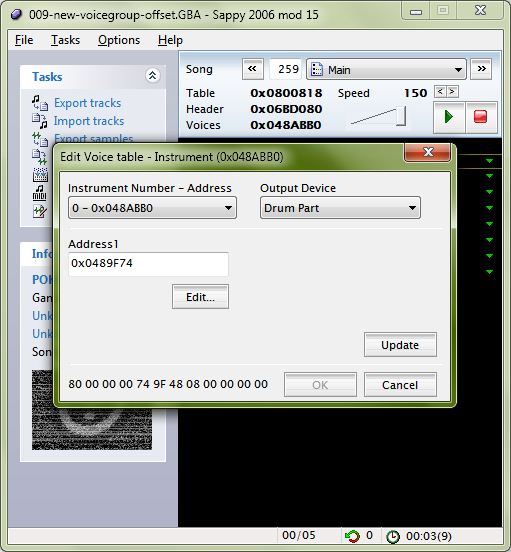Image resolution: width=511 pixels, height=552 pixels.
Task: Click the Import tracks icon
Action: [40, 121]
